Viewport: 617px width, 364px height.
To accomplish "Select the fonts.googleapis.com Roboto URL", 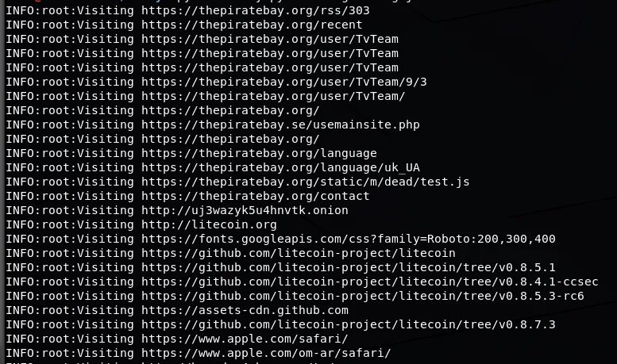I will click(349, 239).
